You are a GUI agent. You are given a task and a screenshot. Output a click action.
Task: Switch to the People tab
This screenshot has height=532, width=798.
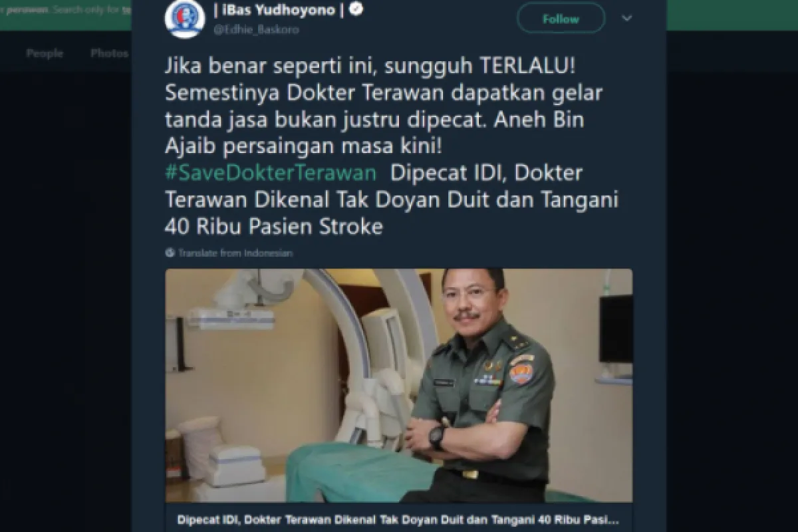coord(45,53)
